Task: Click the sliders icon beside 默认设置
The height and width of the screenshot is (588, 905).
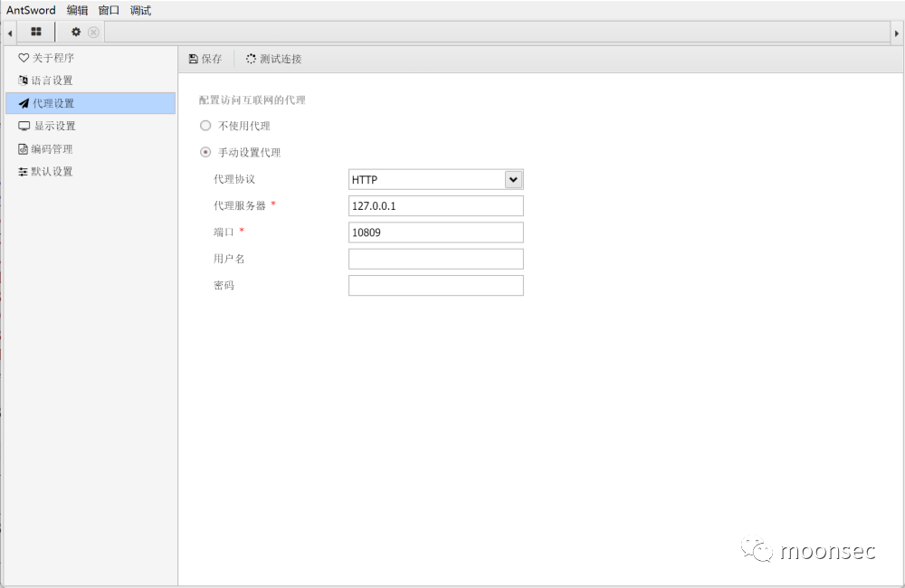Action: click(x=24, y=171)
